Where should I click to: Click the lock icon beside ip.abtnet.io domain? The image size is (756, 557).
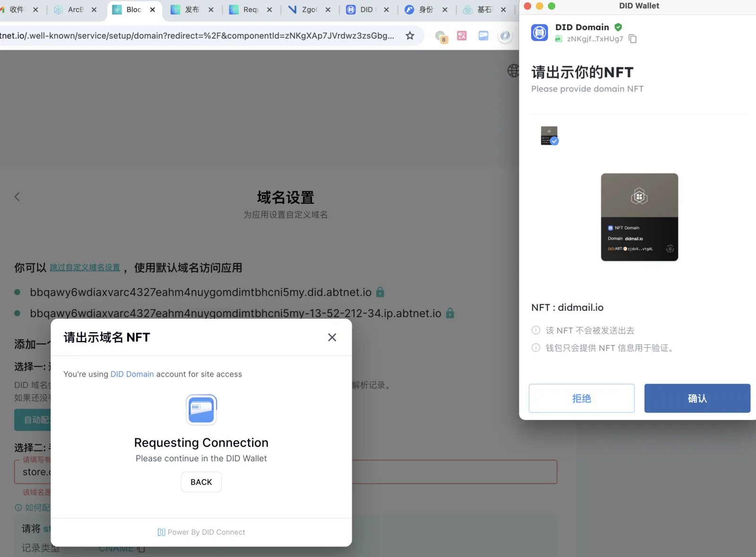[x=450, y=313]
